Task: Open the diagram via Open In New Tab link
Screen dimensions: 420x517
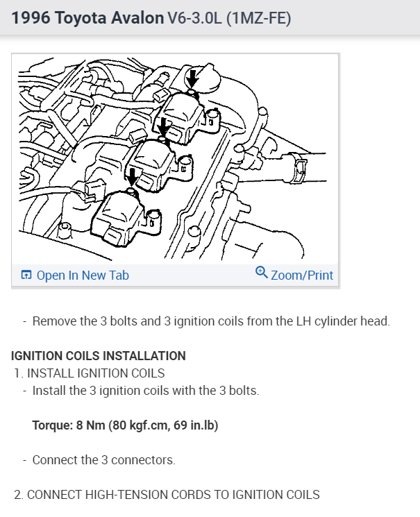Action: tap(83, 276)
